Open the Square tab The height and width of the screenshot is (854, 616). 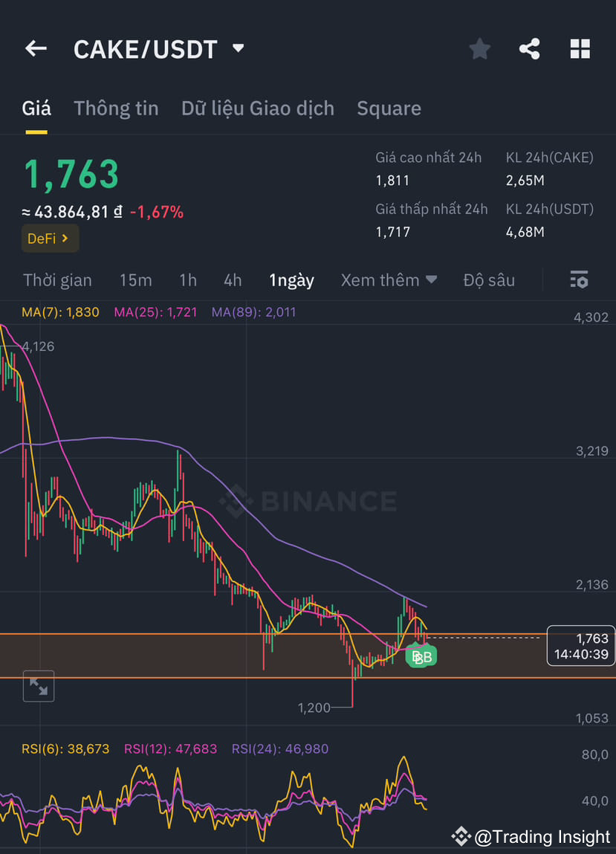click(x=389, y=109)
